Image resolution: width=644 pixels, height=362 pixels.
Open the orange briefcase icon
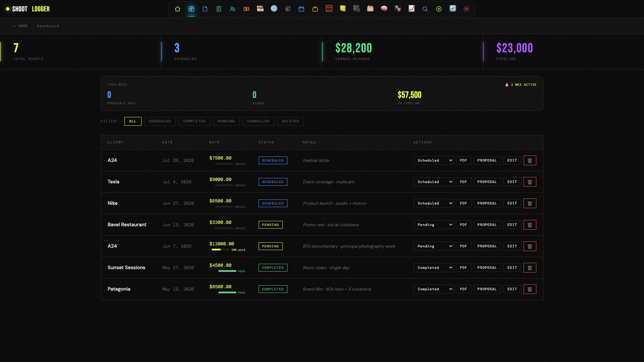(x=315, y=9)
